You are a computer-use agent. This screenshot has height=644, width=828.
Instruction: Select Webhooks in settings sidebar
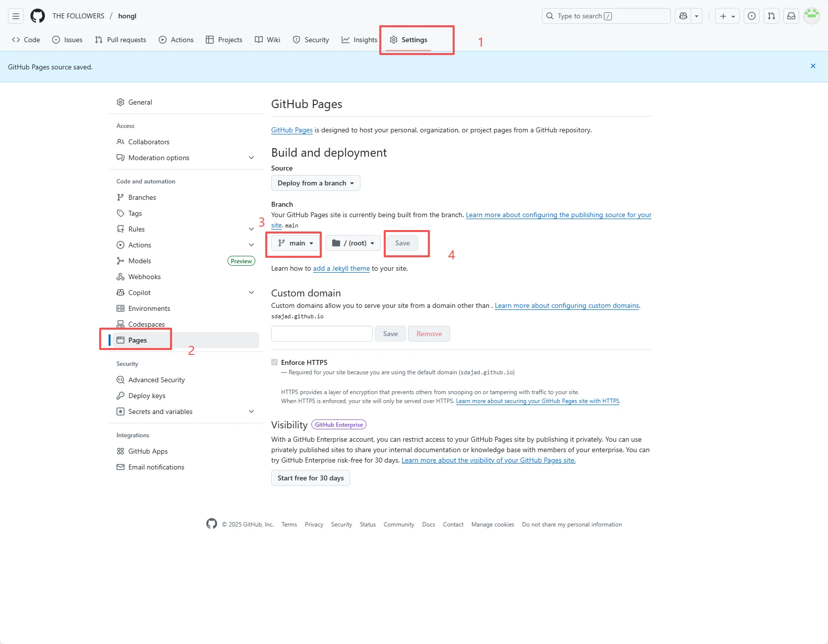[x=144, y=277]
